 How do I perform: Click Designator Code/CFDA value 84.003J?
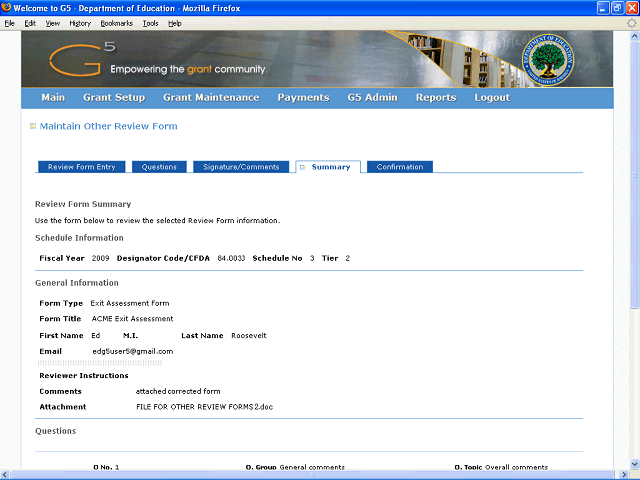[231, 258]
